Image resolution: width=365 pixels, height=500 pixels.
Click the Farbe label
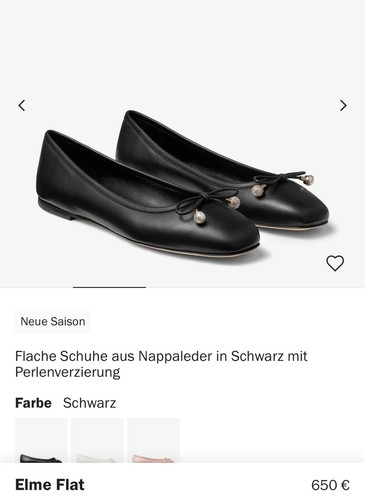coord(33,403)
